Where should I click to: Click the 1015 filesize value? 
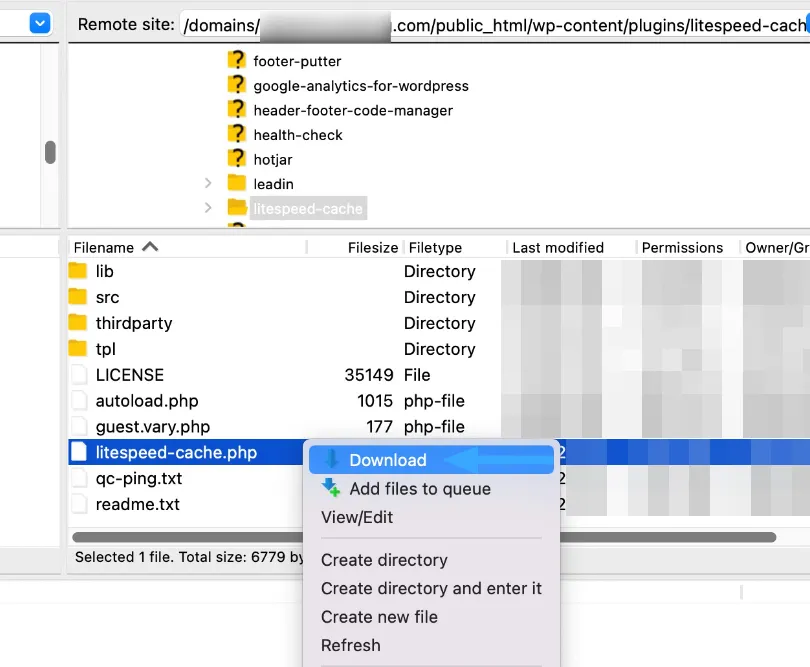pyautogui.click(x=375, y=400)
